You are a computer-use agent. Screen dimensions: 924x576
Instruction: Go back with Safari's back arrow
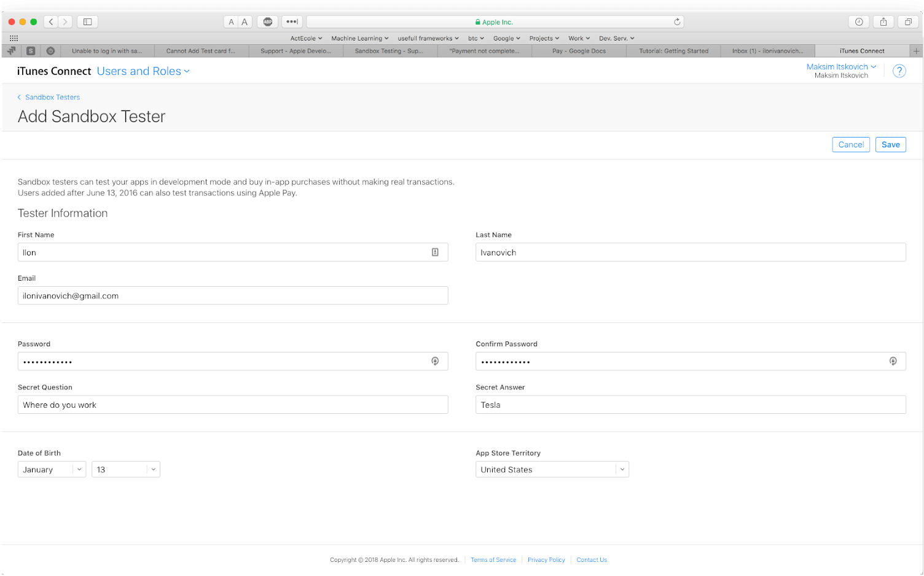(x=51, y=21)
